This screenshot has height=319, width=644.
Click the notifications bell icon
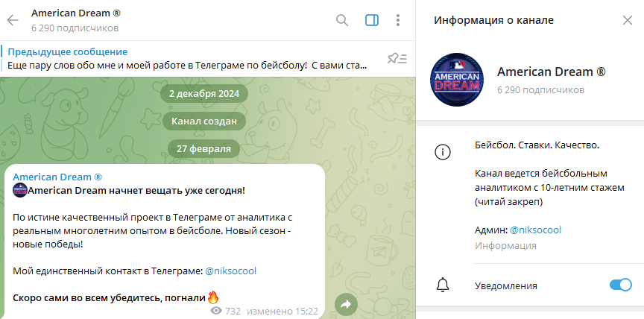click(x=442, y=285)
